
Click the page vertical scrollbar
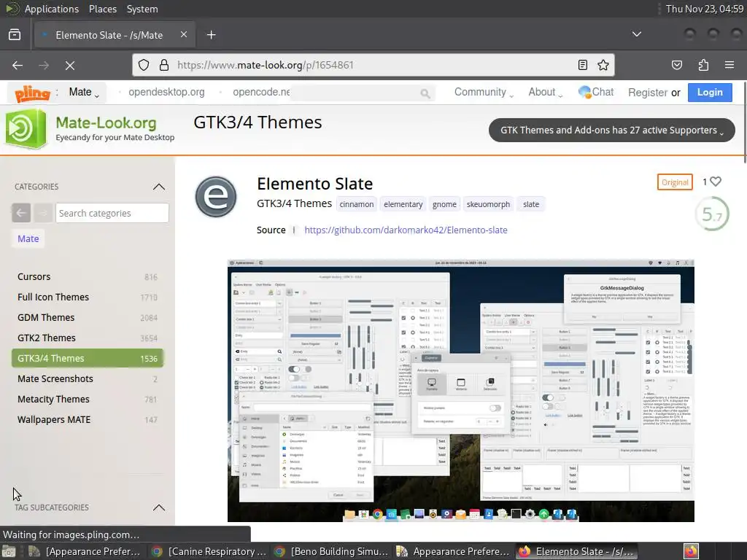[745, 124]
